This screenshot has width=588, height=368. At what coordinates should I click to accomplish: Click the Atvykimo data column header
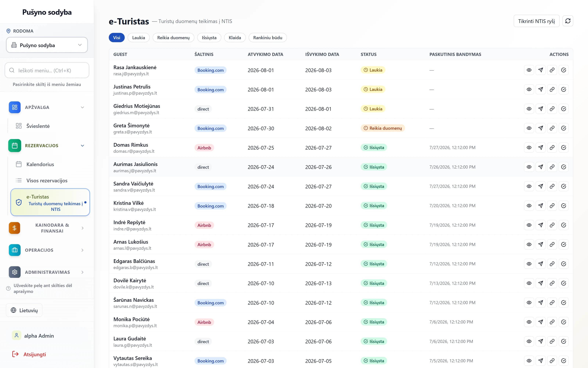tap(265, 54)
